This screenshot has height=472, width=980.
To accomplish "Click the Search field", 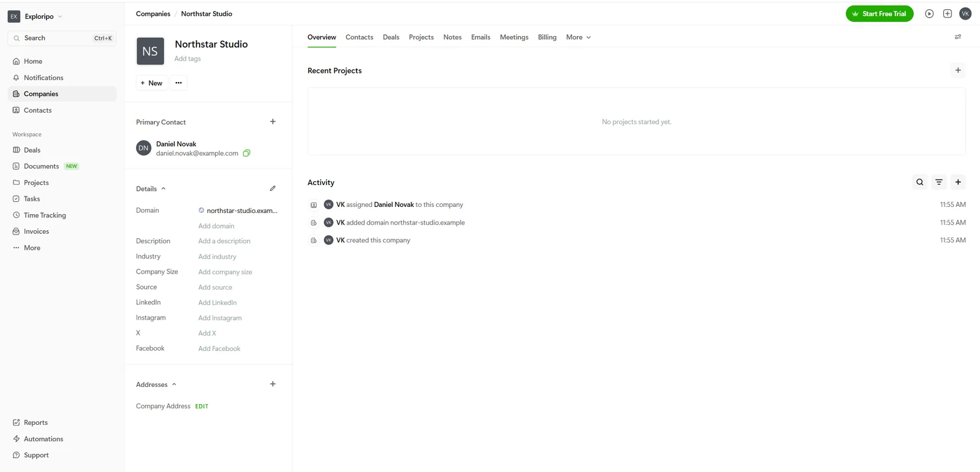I will click(x=62, y=38).
